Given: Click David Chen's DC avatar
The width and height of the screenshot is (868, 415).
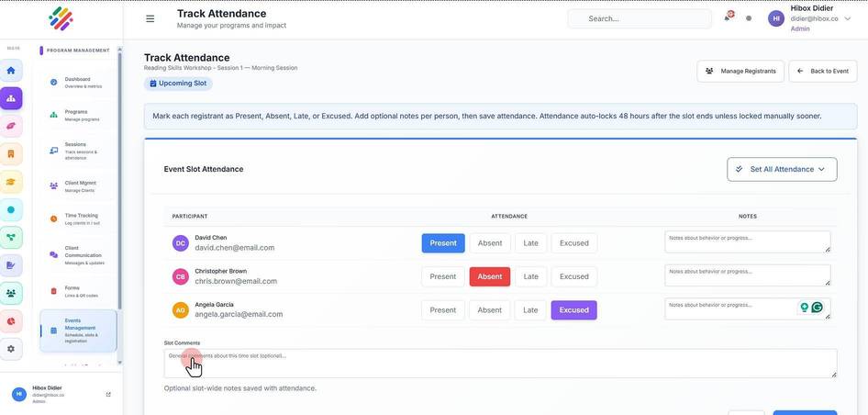Looking at the screenshot, I should tap(181, 242).
